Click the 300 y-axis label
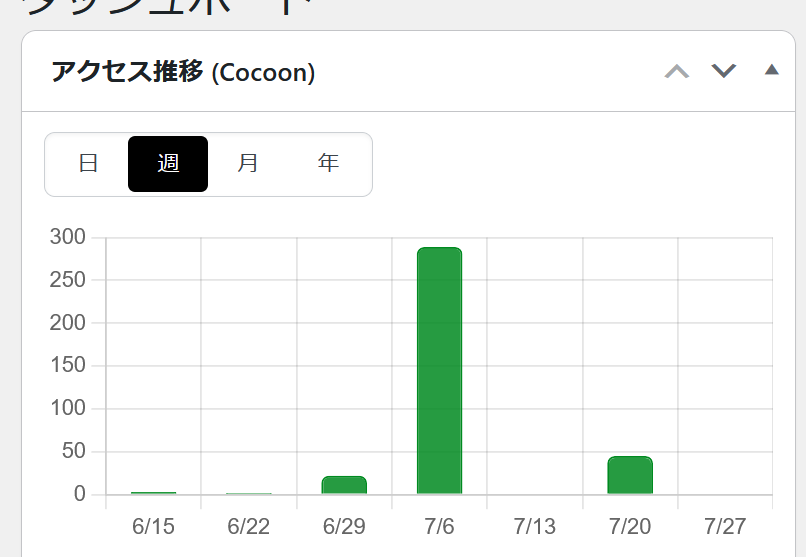 [67, 237]
